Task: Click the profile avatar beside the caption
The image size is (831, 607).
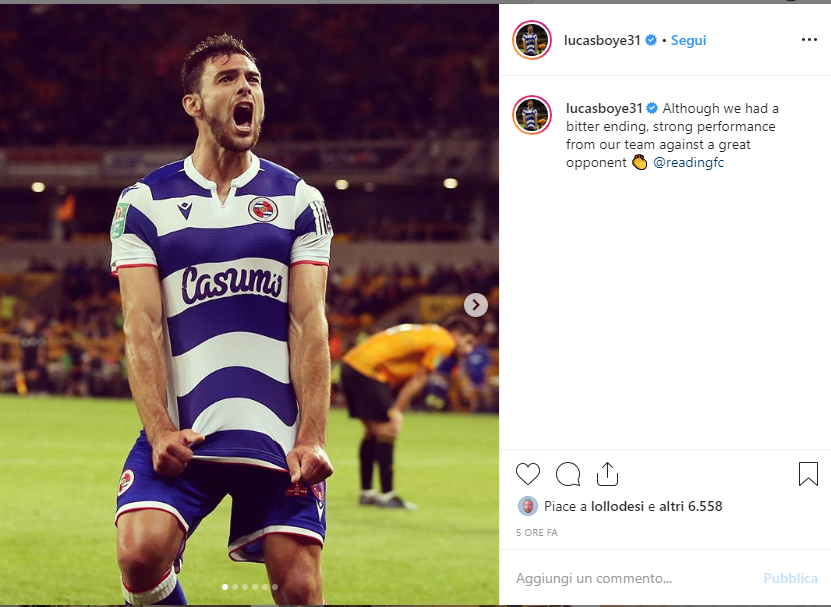Action: click(532, 115)
